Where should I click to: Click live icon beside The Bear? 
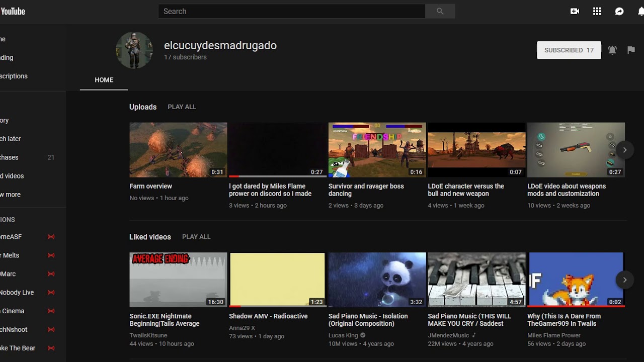(51, 348)
